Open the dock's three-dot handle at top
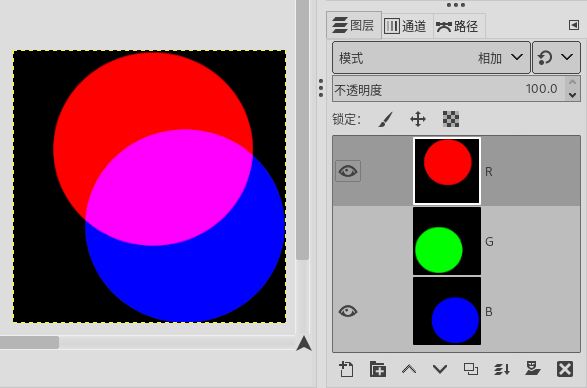The image size is (587, 388). point(456,5)
